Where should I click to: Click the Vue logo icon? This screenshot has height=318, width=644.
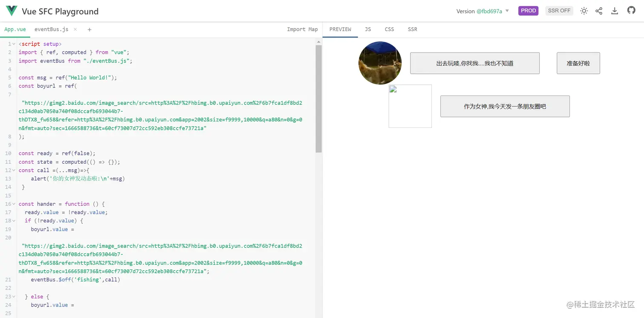[11, 11]
